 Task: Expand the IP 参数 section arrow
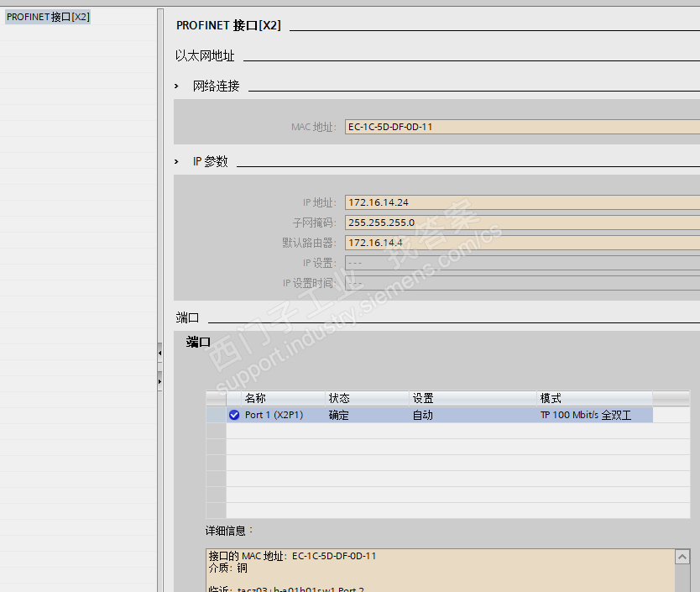pos(177,162)
